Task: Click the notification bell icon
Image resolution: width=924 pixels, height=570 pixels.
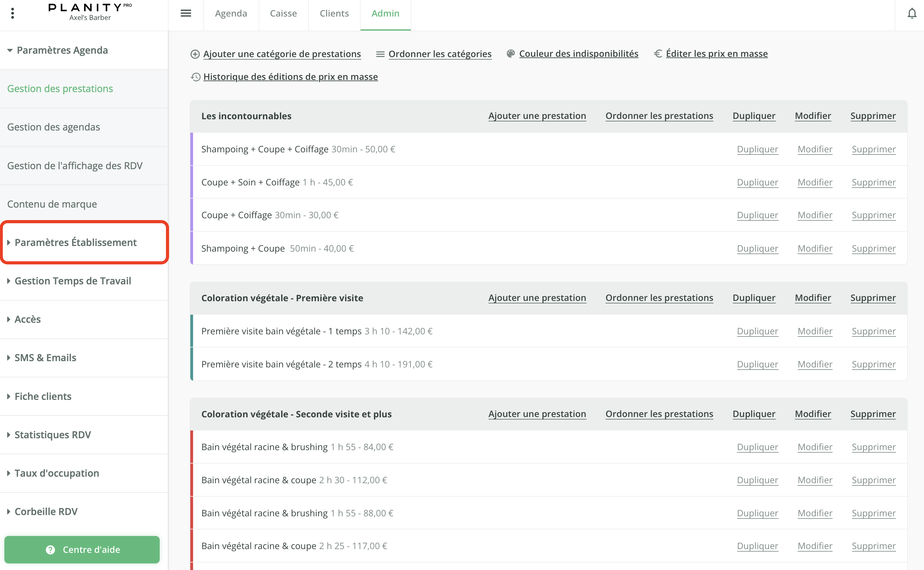Action: [912, 13]
